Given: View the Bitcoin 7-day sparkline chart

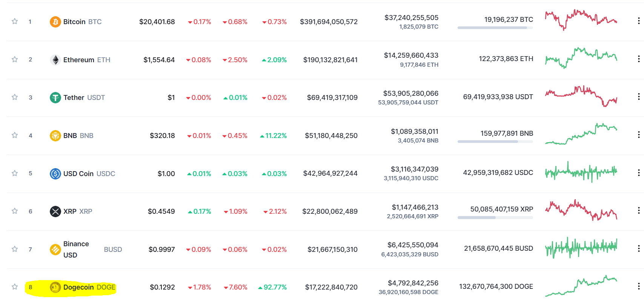Looking at the screenshot, I should click(x=581, y=20).
